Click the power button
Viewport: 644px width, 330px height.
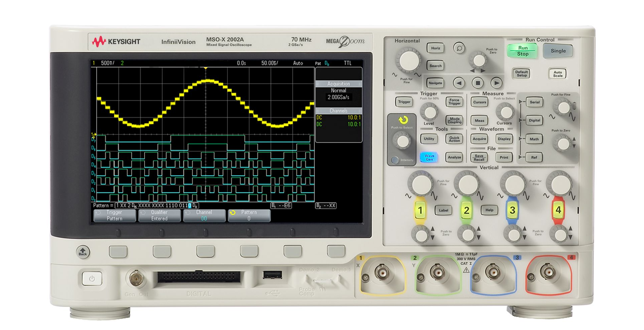pos(92,278)
